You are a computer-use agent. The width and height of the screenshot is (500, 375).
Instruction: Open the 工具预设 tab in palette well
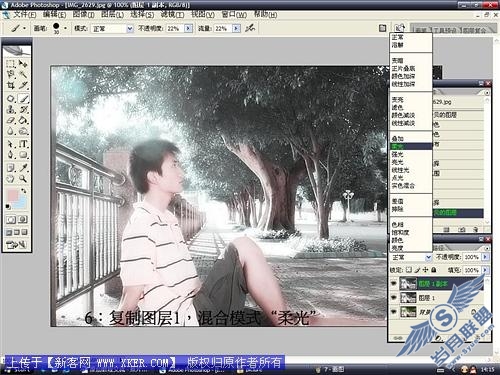click(445, 30)
